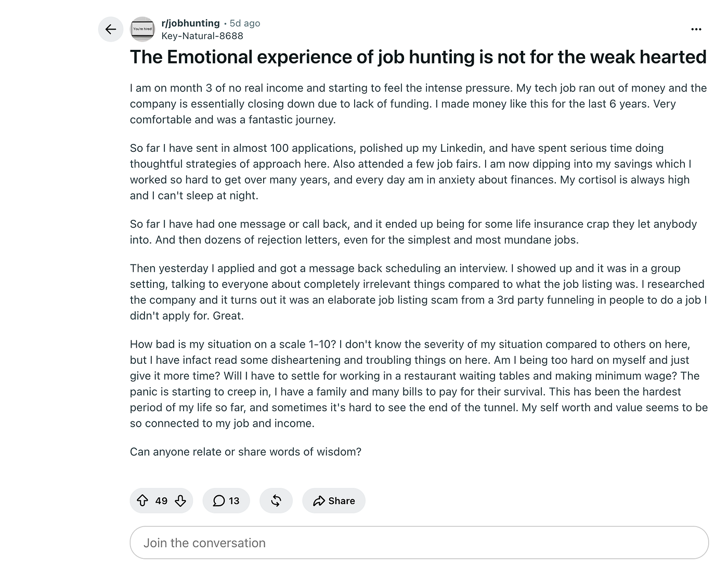Click the back arrow button
This screenshot has width=728, height=567.
click(111, 29)
